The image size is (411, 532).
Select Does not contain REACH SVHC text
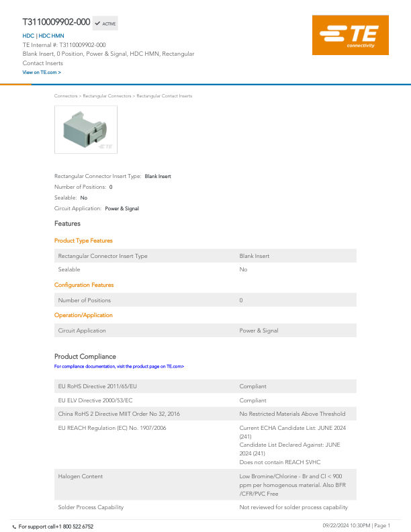click(x=280, y=462)
